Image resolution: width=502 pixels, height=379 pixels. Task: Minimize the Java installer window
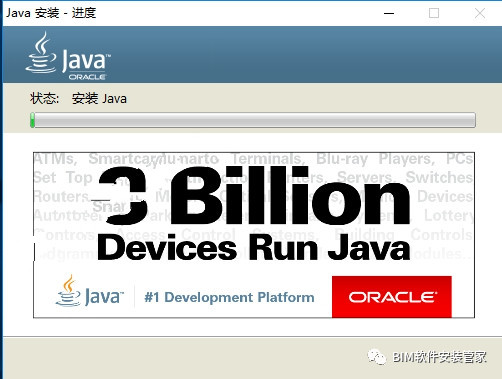pos(389,13)
